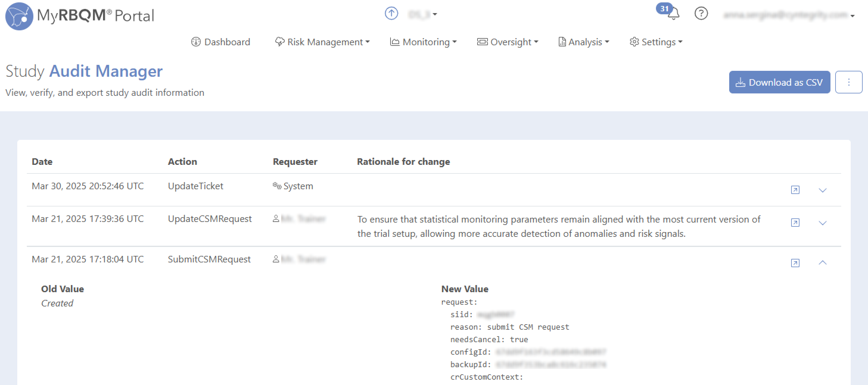
Task: Open the Analysis menu
Action: (x=584, y=42)
